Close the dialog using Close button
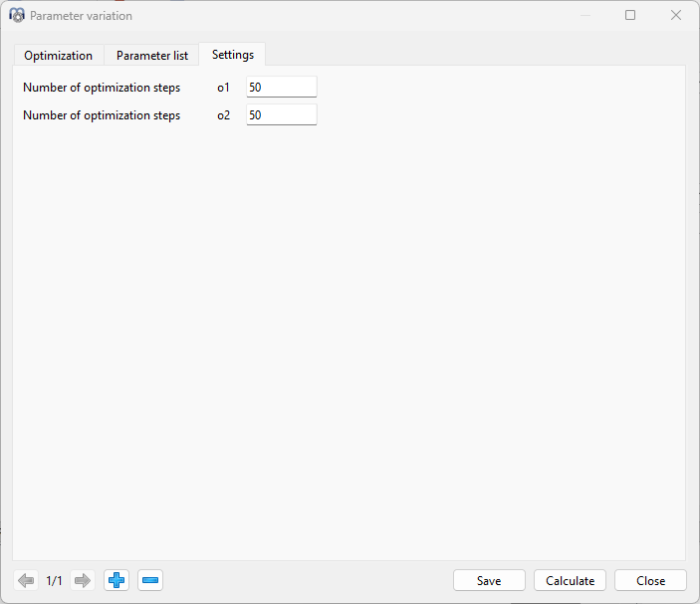This screenshot has width=700, height=604. pyautogui.click(x=650, y=580)
